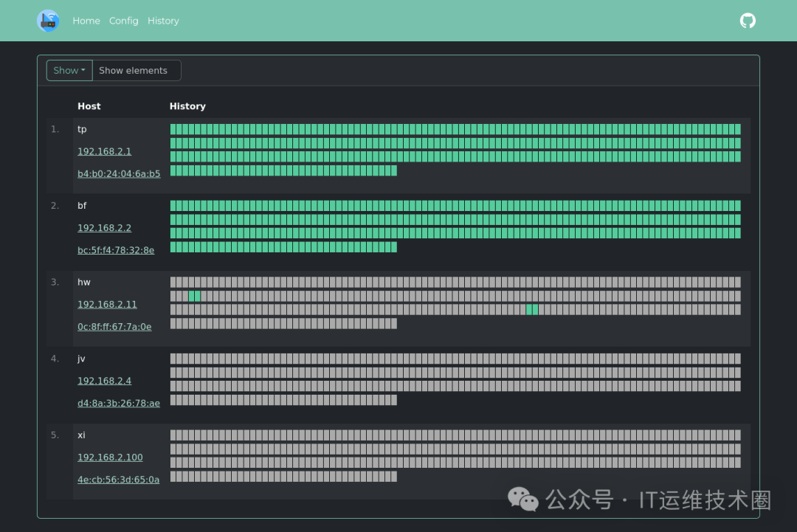Click the router app logo icon

(48, 21)
